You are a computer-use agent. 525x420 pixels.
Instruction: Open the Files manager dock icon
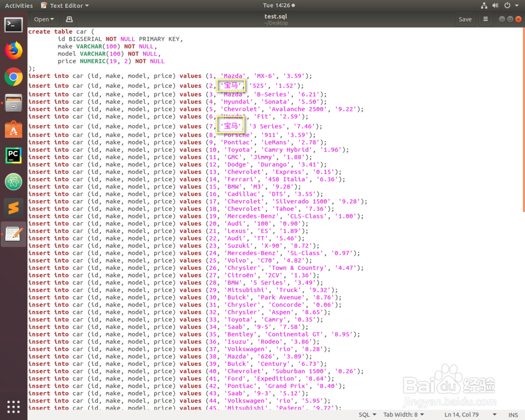(14, 103)
